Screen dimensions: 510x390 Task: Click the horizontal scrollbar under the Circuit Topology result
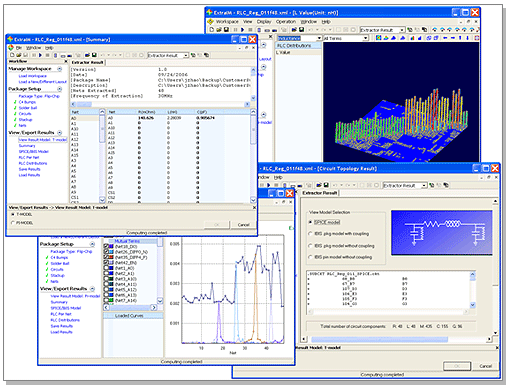pos(397,339)
